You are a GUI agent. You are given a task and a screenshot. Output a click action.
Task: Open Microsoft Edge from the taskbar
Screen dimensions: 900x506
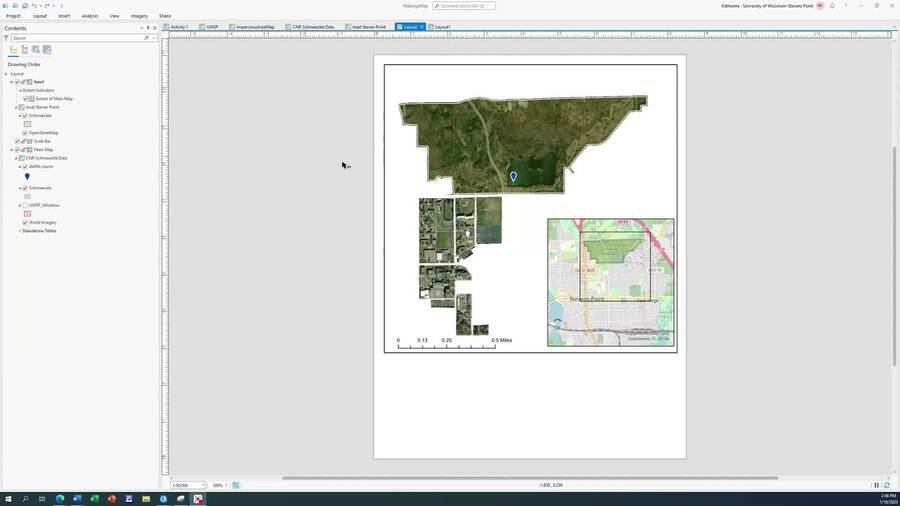click(x=60, y=499)
